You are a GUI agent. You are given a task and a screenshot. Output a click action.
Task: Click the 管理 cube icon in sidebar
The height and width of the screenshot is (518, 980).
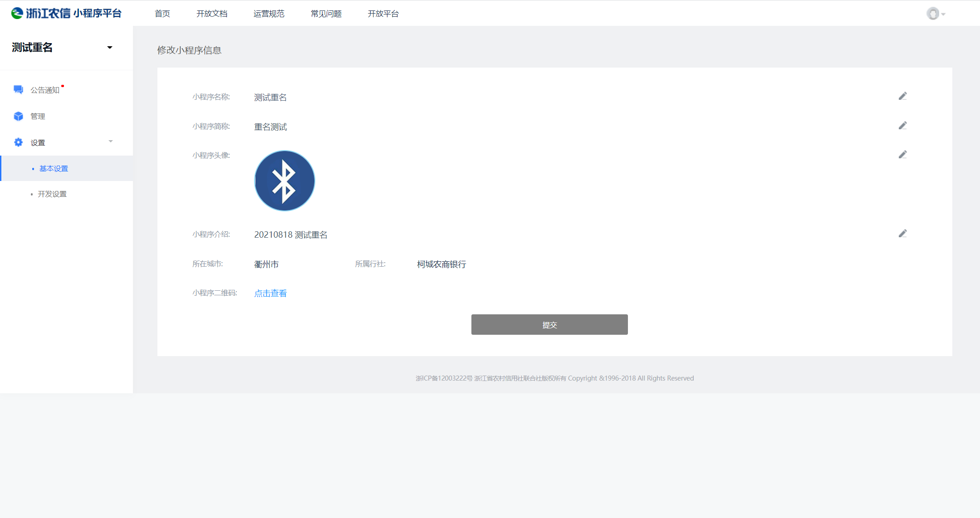(18, 116)
